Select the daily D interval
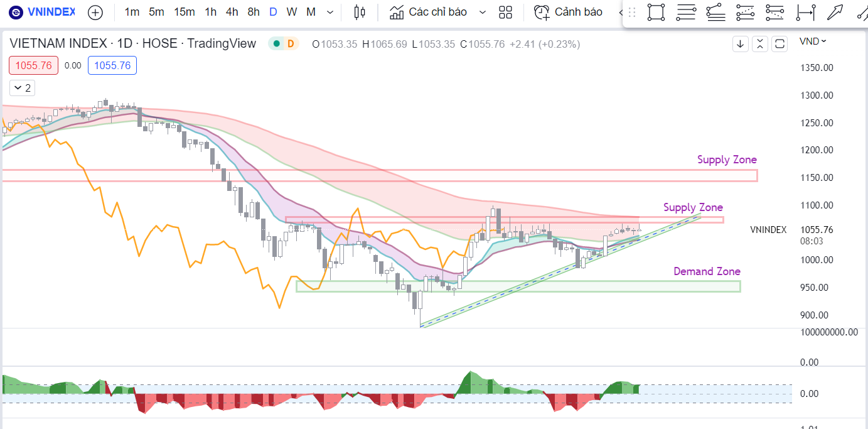The image size is (868, 429). pos(273,12)
